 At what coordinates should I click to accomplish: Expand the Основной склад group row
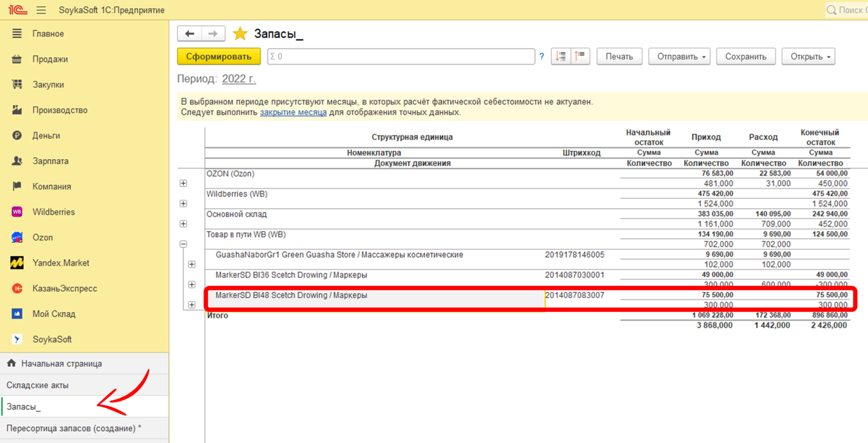click(183, 224)
